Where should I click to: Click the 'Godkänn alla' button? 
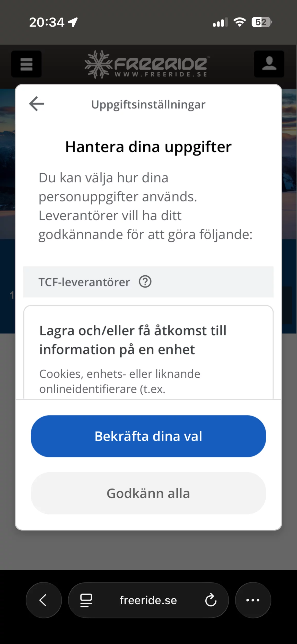(148, 493)
